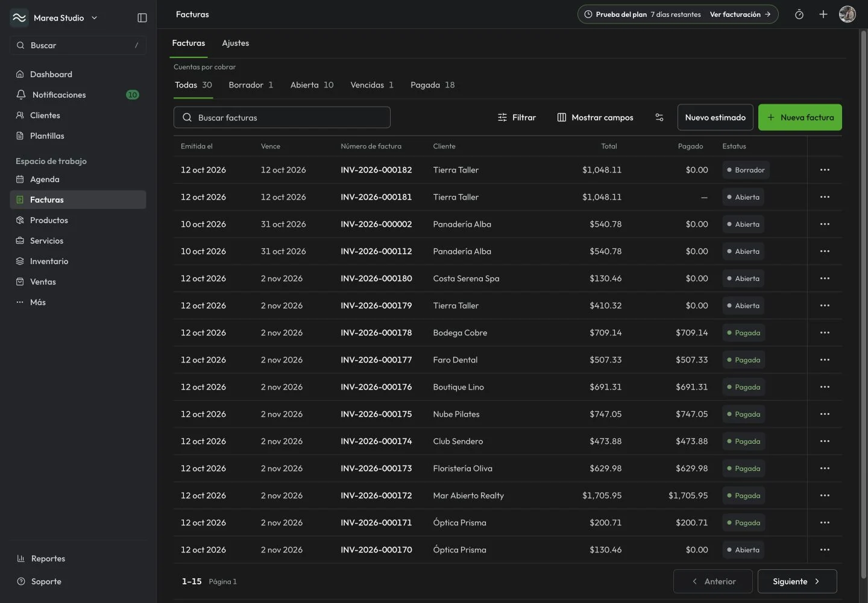The image size is (868, 603).
Task: Filter by Abierta 10 tab
Action: (x=312, y=85)
